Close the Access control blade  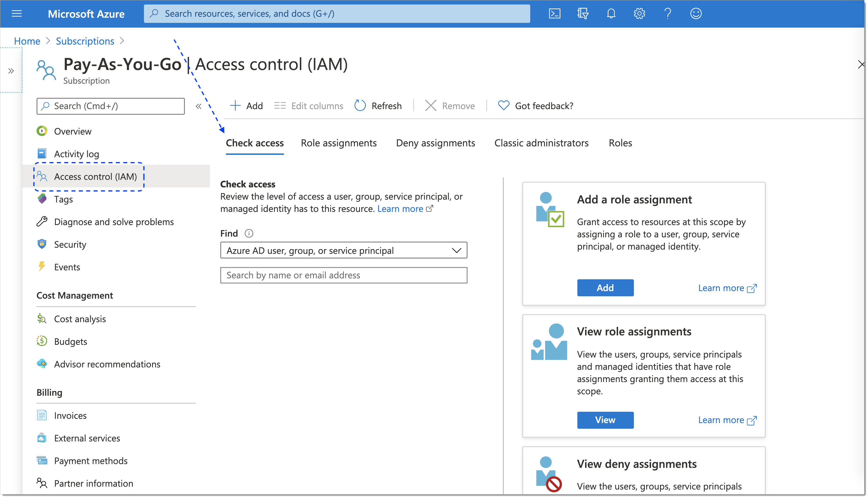(x=861, y=64)
